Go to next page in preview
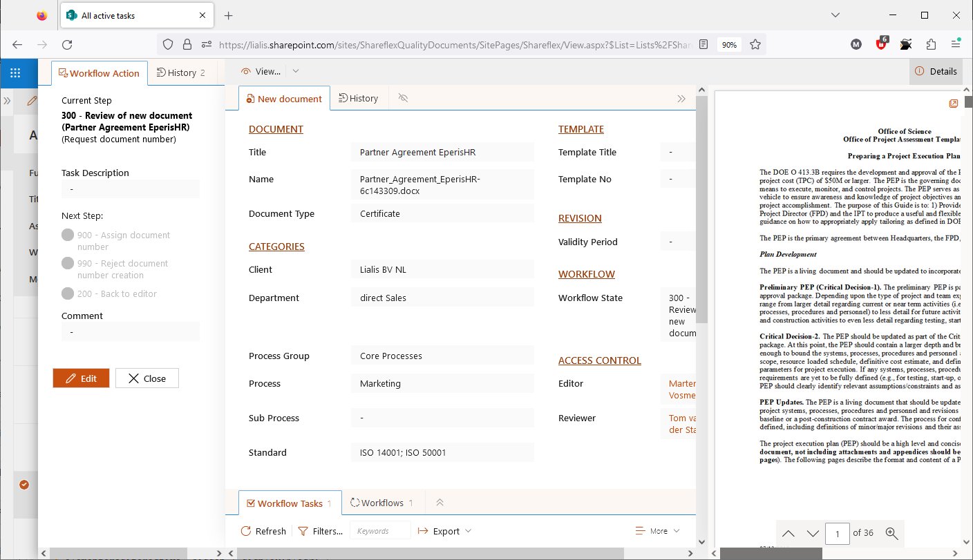This screenshot has height=560, width=973. click(813, 532)
